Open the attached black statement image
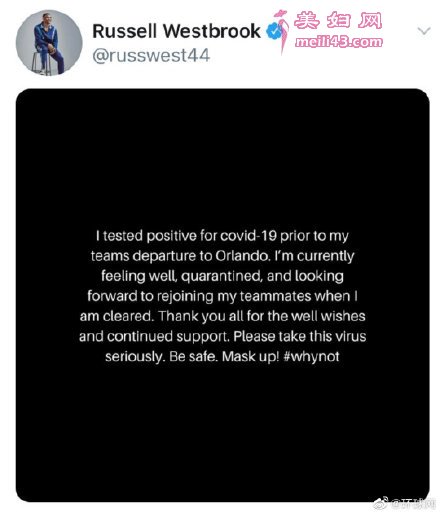 pos(222,295)
